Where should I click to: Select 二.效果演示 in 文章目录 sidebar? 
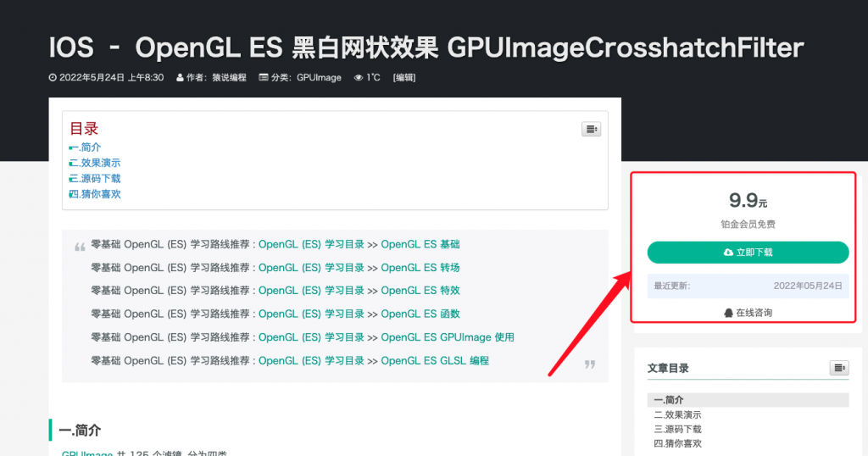tap(677, 414)
